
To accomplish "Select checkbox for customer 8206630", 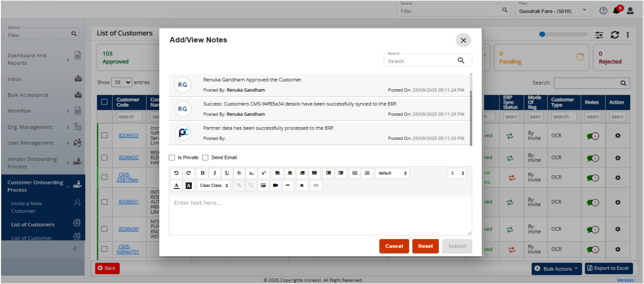I will (x=105, y=229).
